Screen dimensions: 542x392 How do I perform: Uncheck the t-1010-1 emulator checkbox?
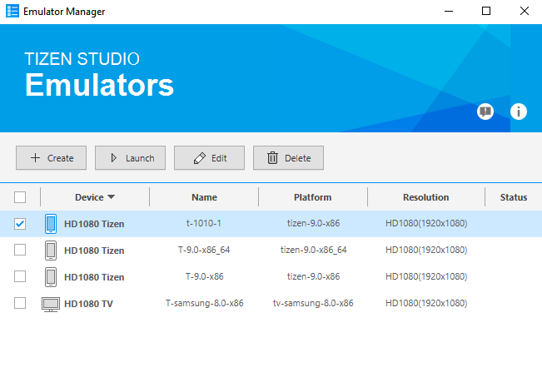coord(21,224)
